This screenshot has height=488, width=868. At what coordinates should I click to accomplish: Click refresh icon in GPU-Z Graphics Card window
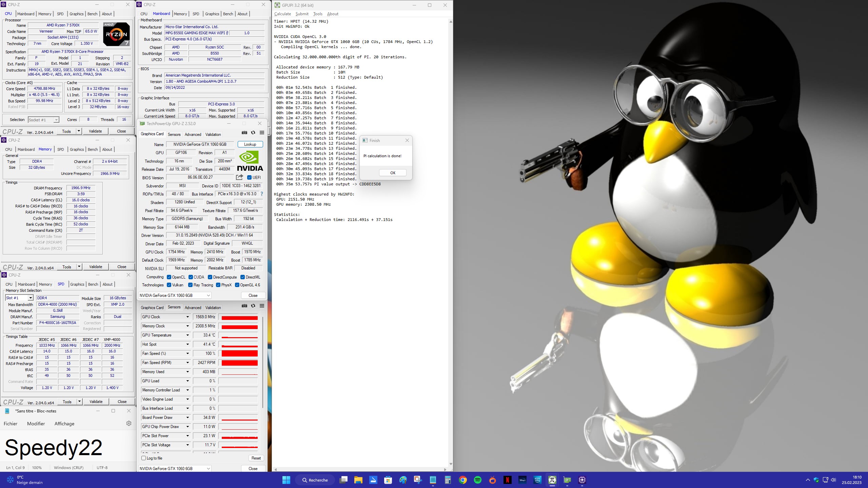[253, 133]
